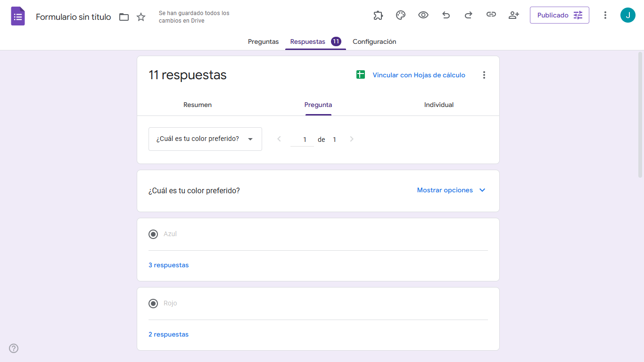Add collaborators with the person-plus icon
The image size is (644, 362).
click(514, 15)
